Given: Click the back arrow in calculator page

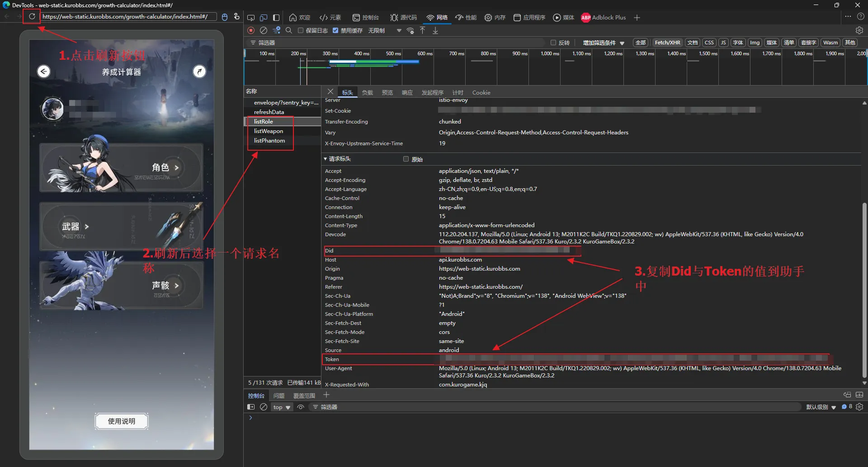Looking at the screenshot, I should pyautogui.click(x=44, y=71).
